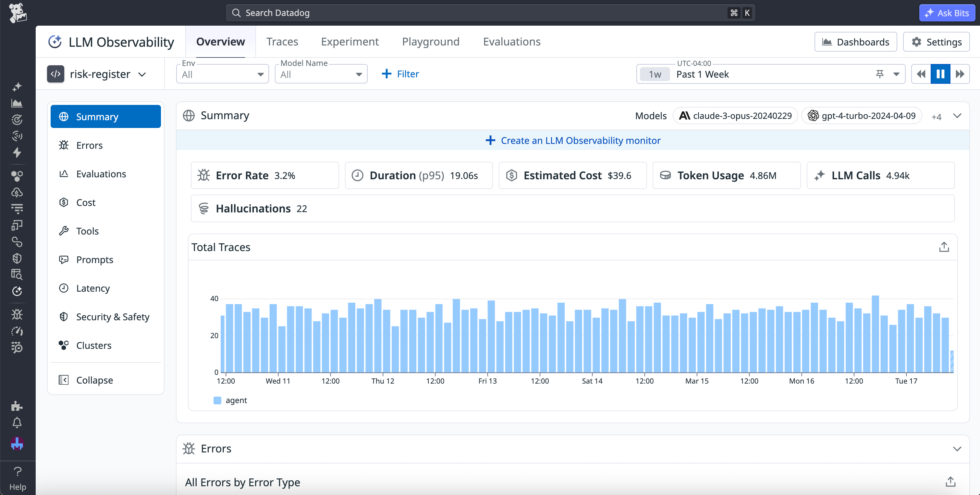Click the agent legend color swatch below the chart
The height and width of the screenshot is (495, 980).
coord(217,400)
